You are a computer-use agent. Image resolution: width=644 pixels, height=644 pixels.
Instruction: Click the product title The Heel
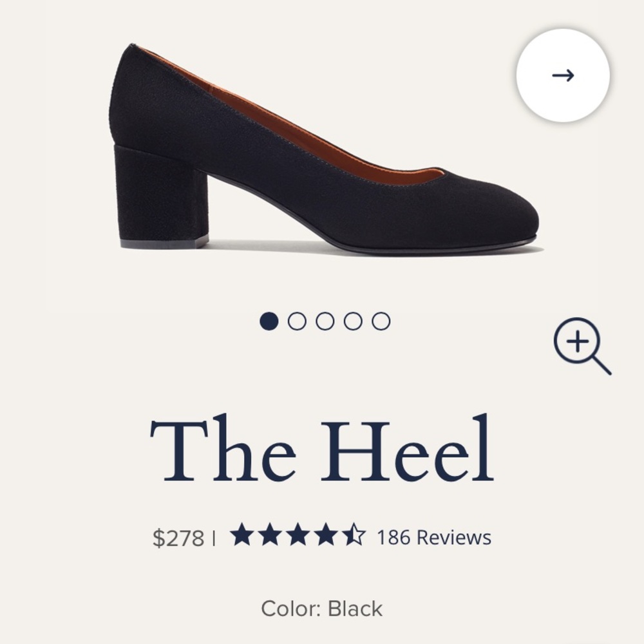point(322,450)
